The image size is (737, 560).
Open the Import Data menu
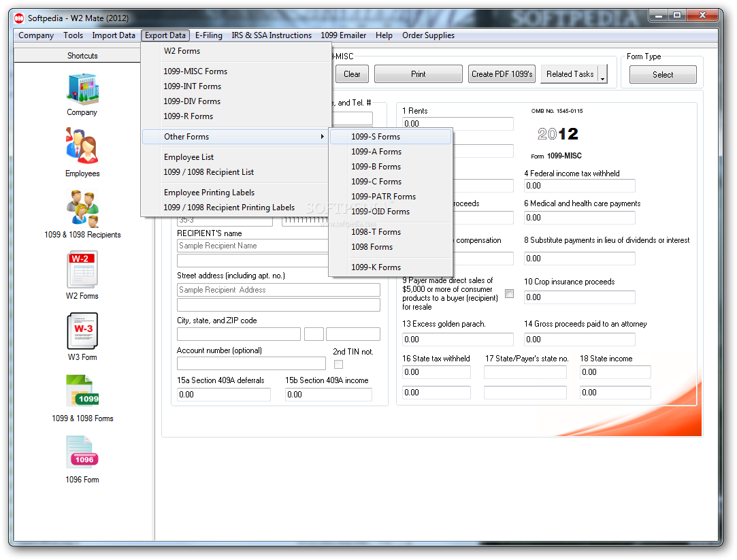(x=113, y=35)
